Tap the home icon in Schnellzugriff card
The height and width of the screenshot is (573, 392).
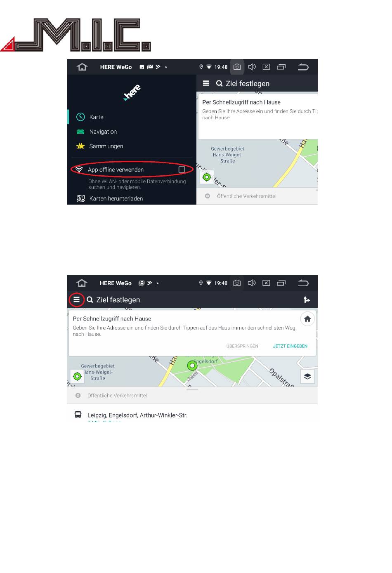coord(307,319)
